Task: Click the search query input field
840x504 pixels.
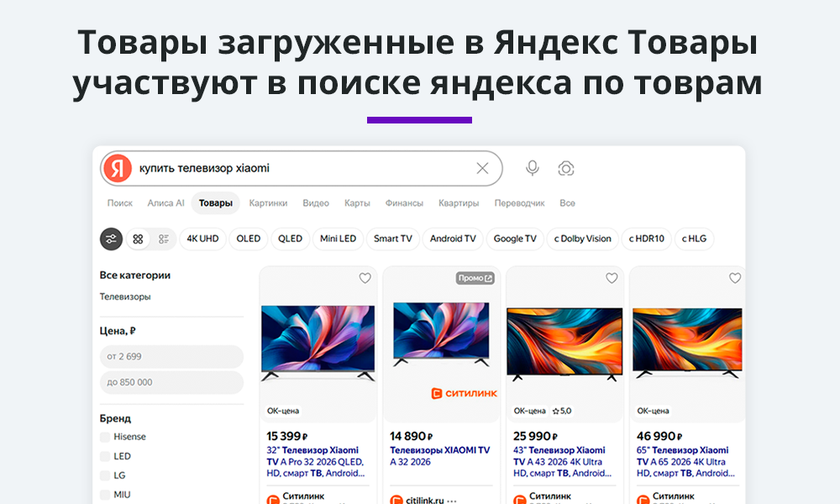Action: pyautogui.click(x=302, y=168)
